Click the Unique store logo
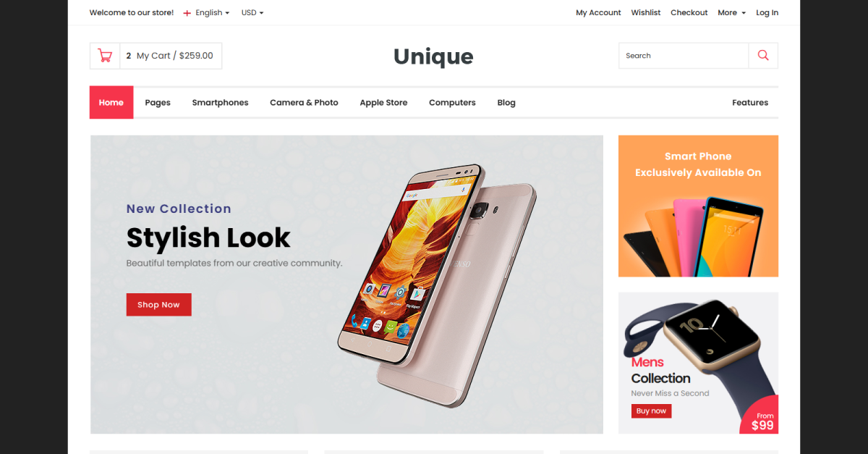This screenshot has height=454, width=868. [433, 56]
